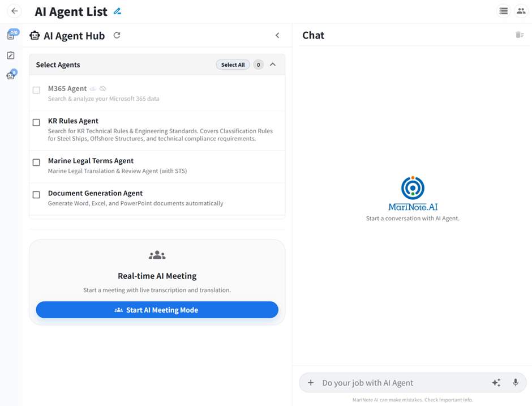Open the notes icon in left sidebar

(11, 35)
